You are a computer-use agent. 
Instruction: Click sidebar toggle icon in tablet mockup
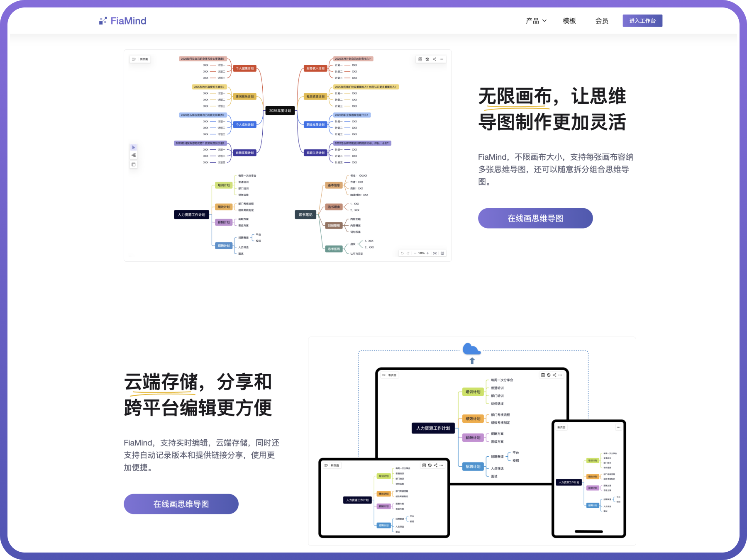click(326, 465)
